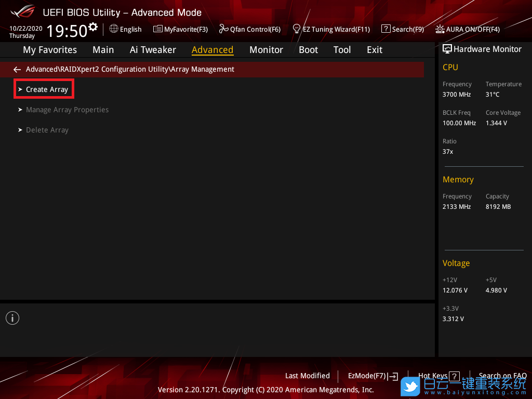
Task: Open Search on FAQ link
Action: [502, 376]
